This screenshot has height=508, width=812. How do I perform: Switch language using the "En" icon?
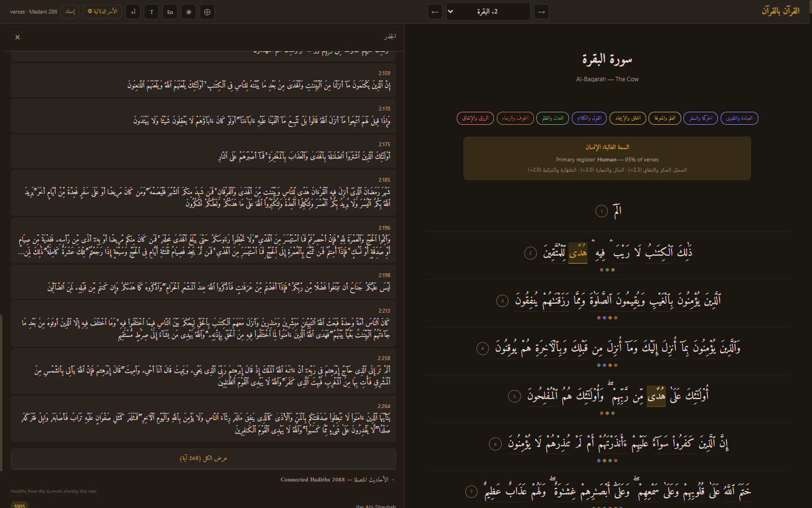click(170, 11)
